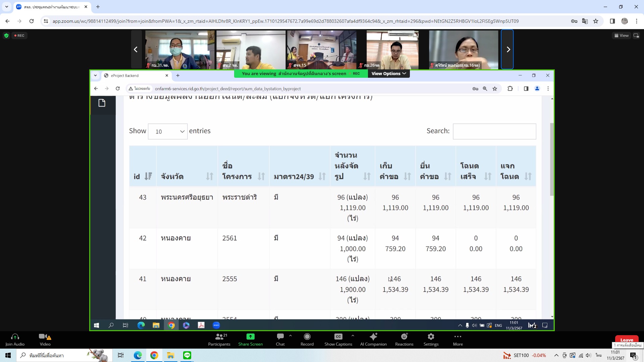Image resolution: width=644 pixels, height=362 pixels.
Task: Click หนองคาย in row 42
Action: (176, 238)
